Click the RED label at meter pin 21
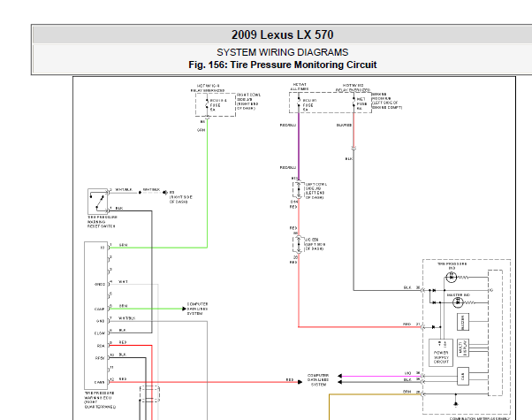Image resolution: width=532 pixels, height=420 pixels. pos(407,325)
